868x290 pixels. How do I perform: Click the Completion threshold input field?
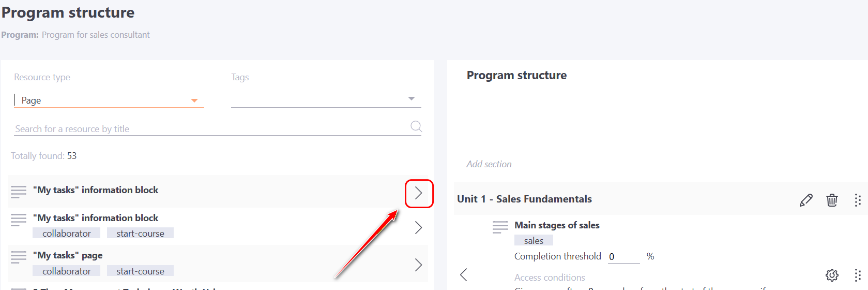coord(623,257)
